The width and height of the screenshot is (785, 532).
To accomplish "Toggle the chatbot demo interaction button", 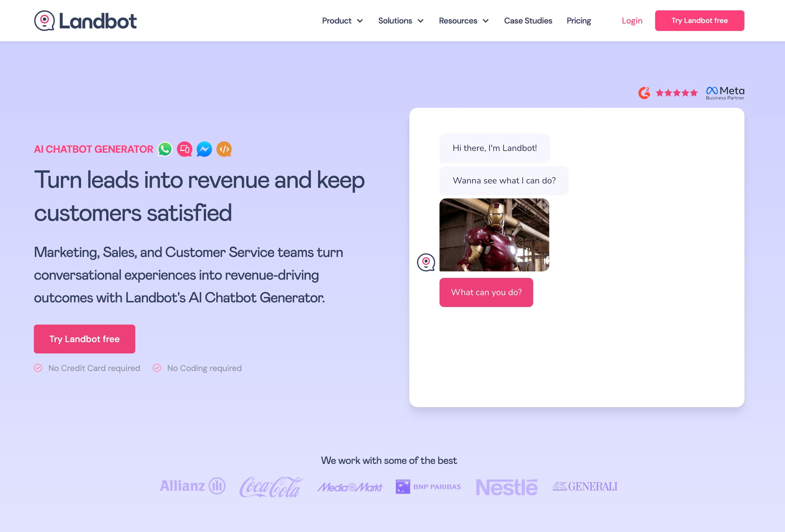I will [486, 292].
